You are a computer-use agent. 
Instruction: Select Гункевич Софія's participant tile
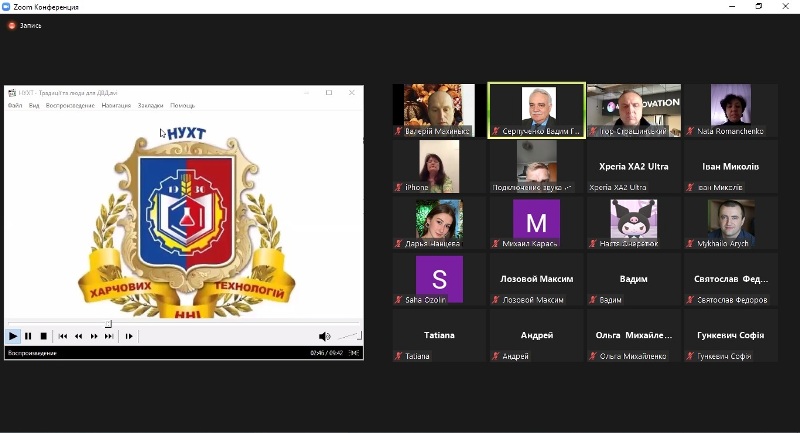tap(731, 336)
